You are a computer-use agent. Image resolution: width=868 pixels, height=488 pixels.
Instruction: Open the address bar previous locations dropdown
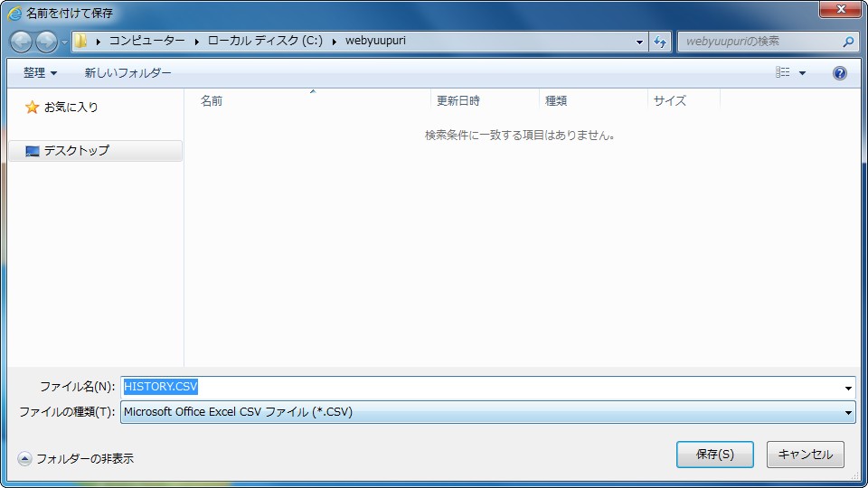click(639, 42)
